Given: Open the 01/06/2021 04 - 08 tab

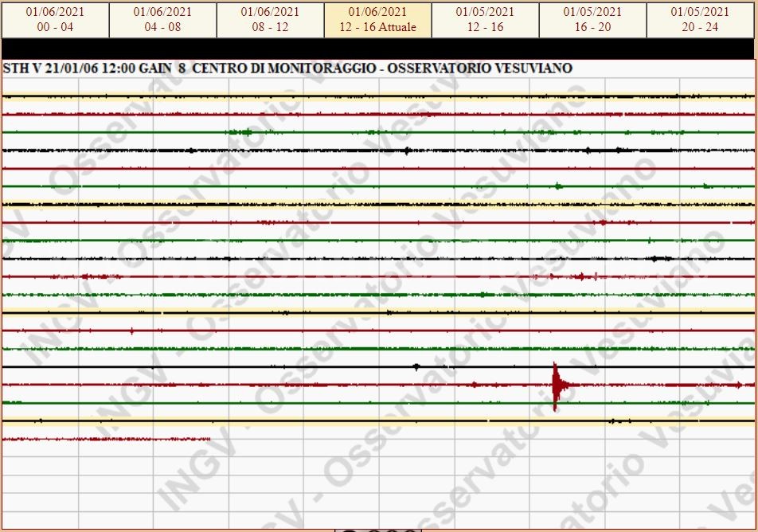Looking at the screenshot, I should click(163, 20).
